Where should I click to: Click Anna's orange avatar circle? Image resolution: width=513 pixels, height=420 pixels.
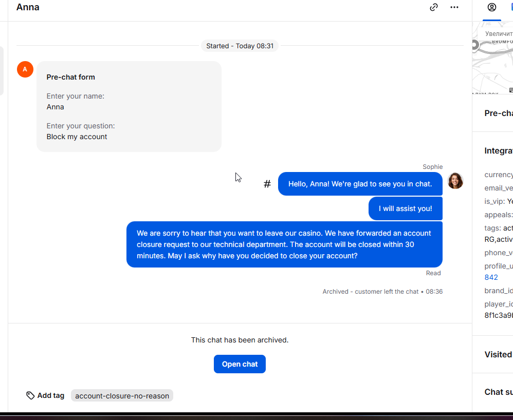[x=25, y=69]
